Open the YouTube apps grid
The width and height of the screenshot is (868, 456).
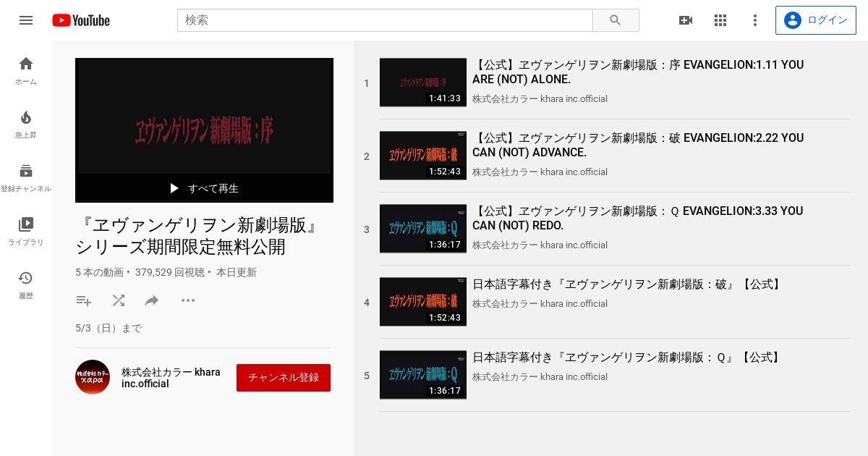[720, 20]
